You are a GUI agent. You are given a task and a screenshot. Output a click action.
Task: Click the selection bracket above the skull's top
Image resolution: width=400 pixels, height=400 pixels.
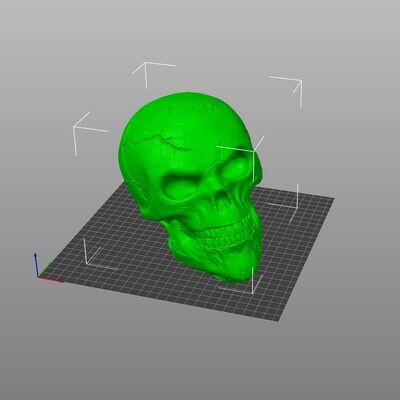point(152,74)
